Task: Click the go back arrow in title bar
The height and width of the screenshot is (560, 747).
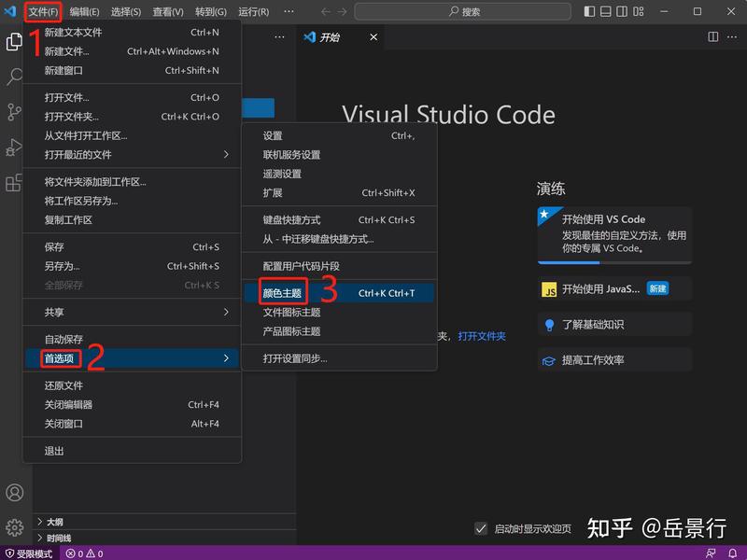Action: point(326,11)
